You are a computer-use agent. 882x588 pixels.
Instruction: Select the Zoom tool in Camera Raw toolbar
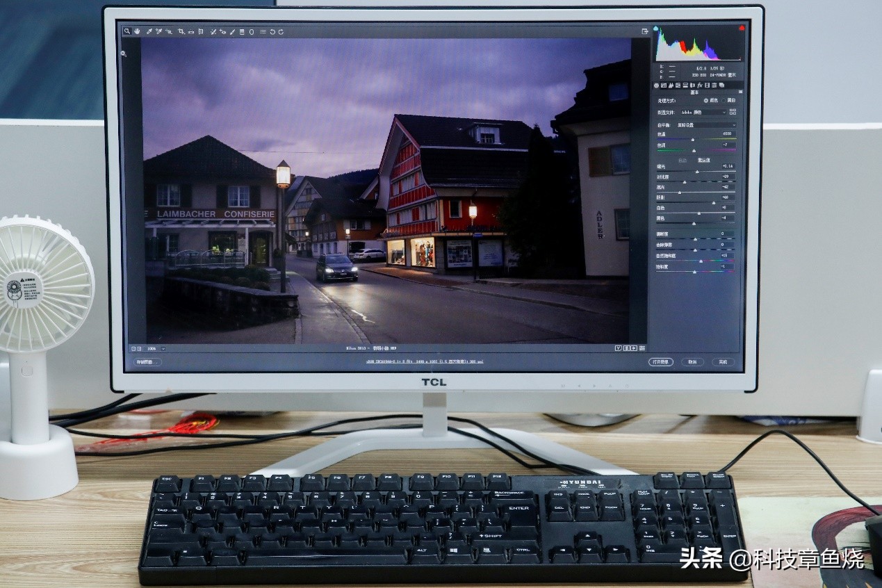tap(127, 31)
